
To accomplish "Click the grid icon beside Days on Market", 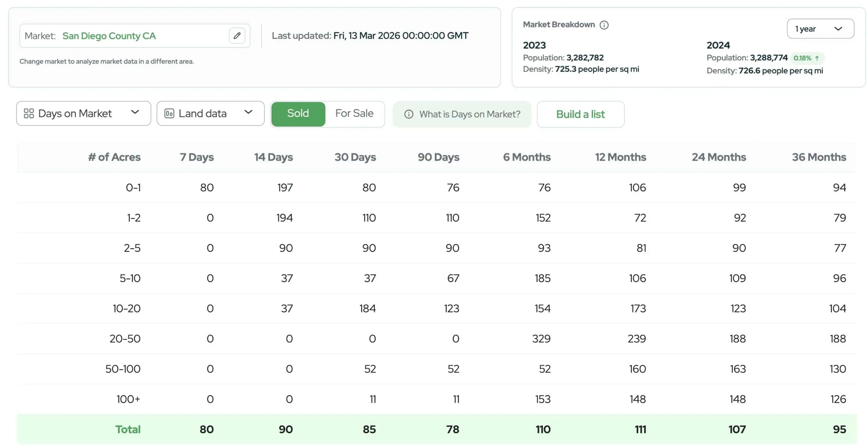I will point(29,113).
